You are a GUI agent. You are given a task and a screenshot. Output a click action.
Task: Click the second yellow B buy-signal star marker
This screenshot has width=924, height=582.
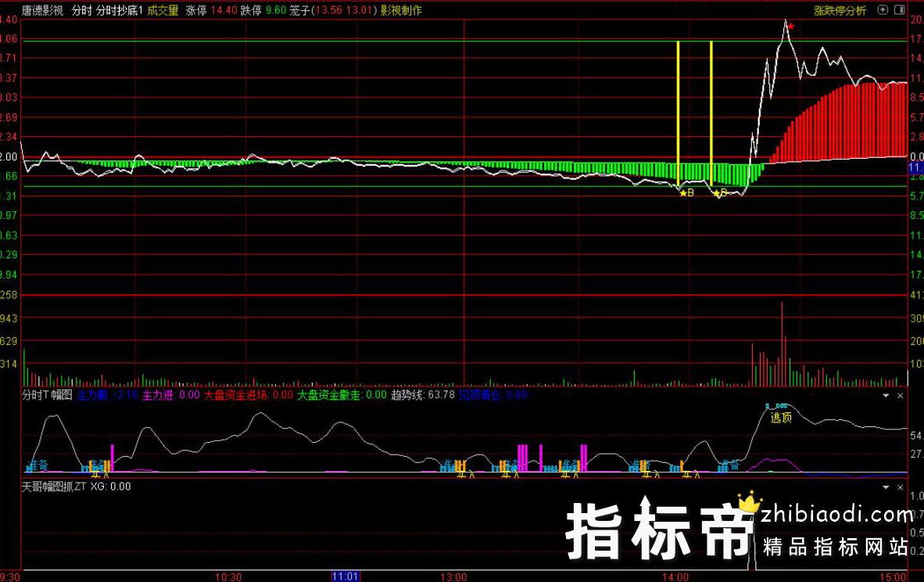point(720,192)
